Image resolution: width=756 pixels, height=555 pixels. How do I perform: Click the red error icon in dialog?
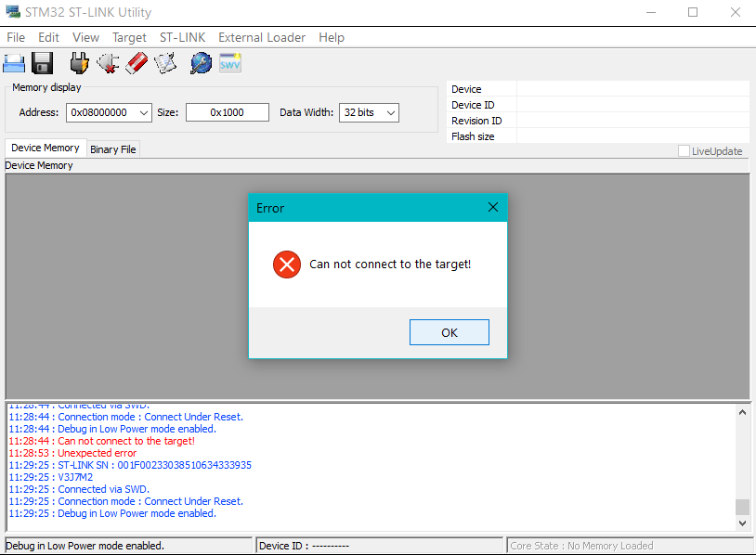[287, 265]
